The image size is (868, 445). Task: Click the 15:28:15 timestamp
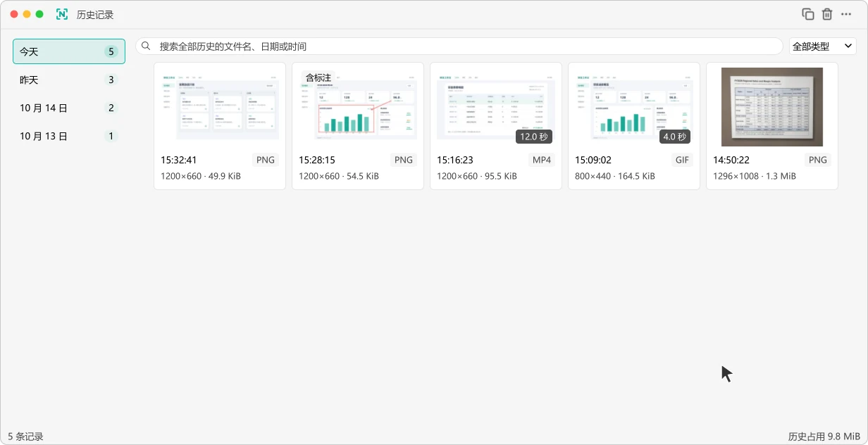point(317,160)
